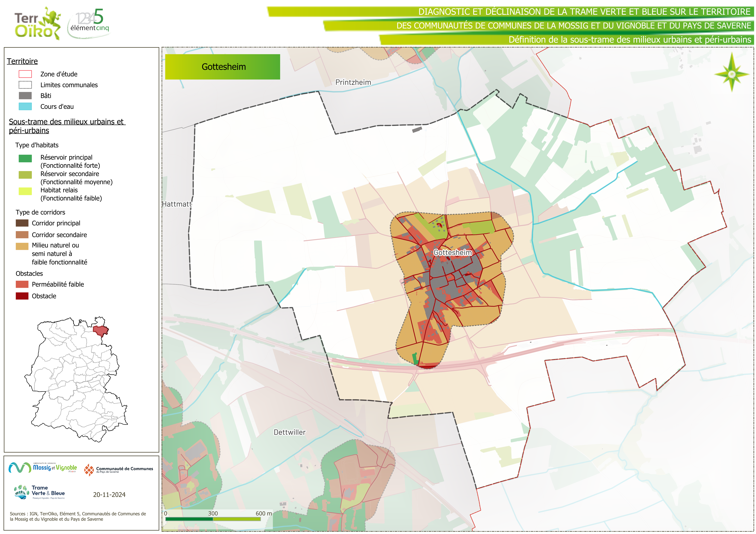The height and width of the screenshot is (534, 756).
Task: Click the Mossig et Vignoble logo
Action: tap(43, 468)
